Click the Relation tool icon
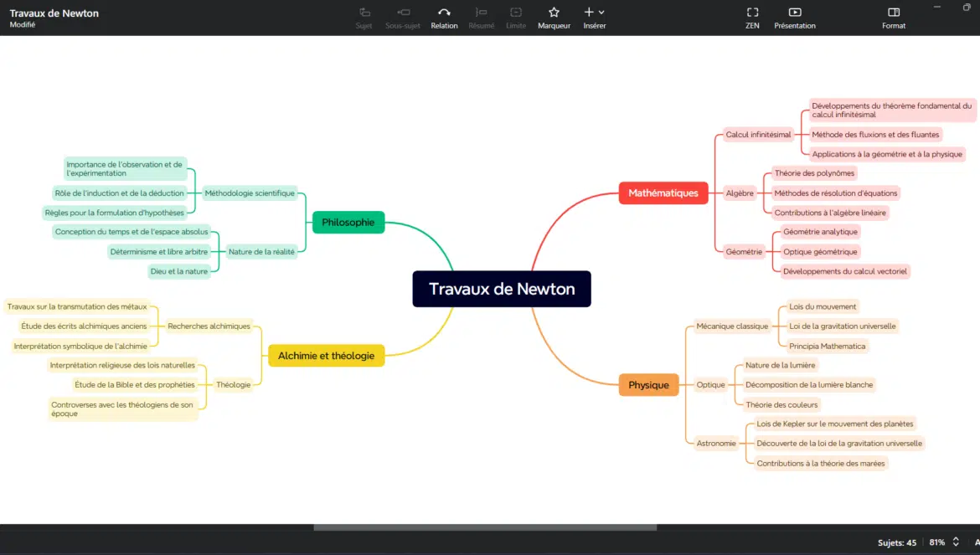Image resolution: width=980 pixels, height=555 pixels. [x=444, y=13]
